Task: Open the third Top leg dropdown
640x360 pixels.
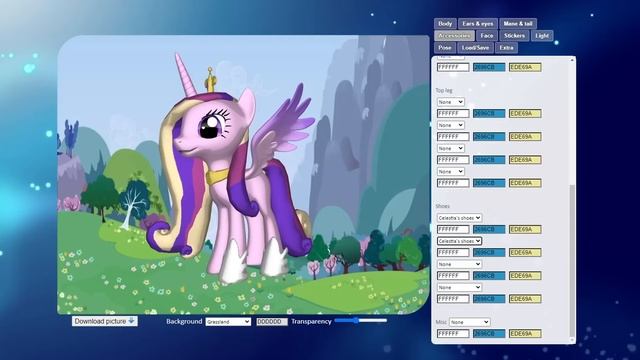Action: 450,148
